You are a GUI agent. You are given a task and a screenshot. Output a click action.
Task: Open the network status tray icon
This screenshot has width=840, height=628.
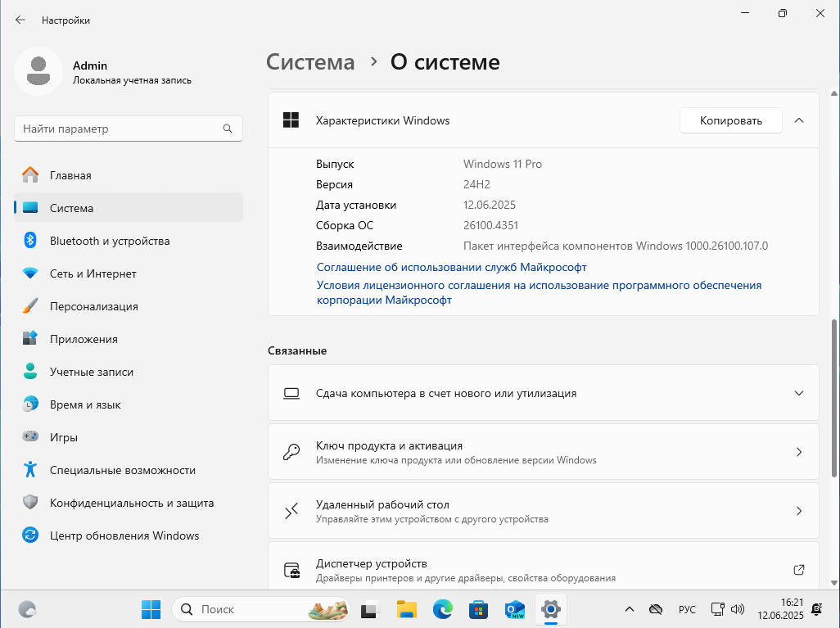717,609
